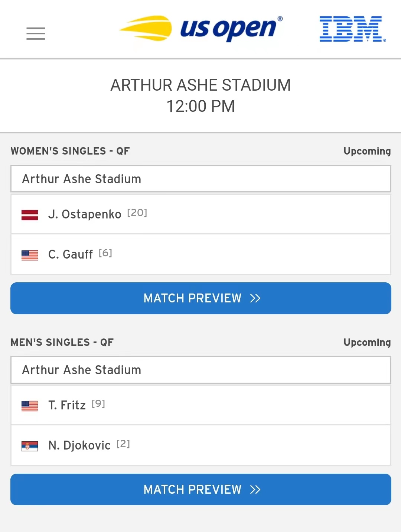401x532 pixels.
Task: Click the US Open logo
Action: pyautogui.click(x=201, y=28)
